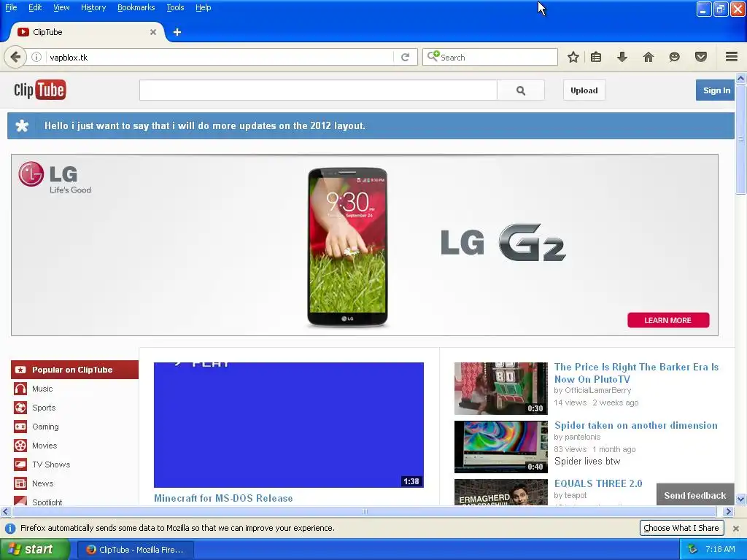Open the Firefox hamburger menu

pos(732,57)
